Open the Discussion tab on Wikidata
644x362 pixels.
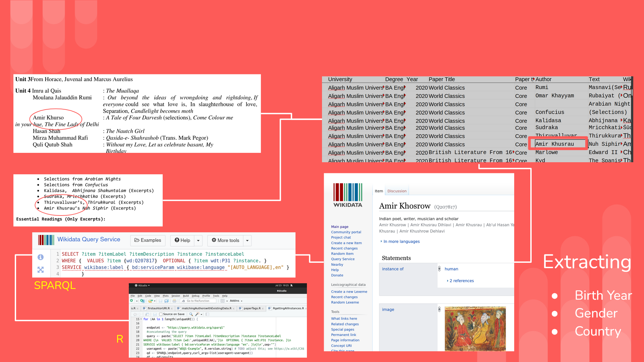397,191
